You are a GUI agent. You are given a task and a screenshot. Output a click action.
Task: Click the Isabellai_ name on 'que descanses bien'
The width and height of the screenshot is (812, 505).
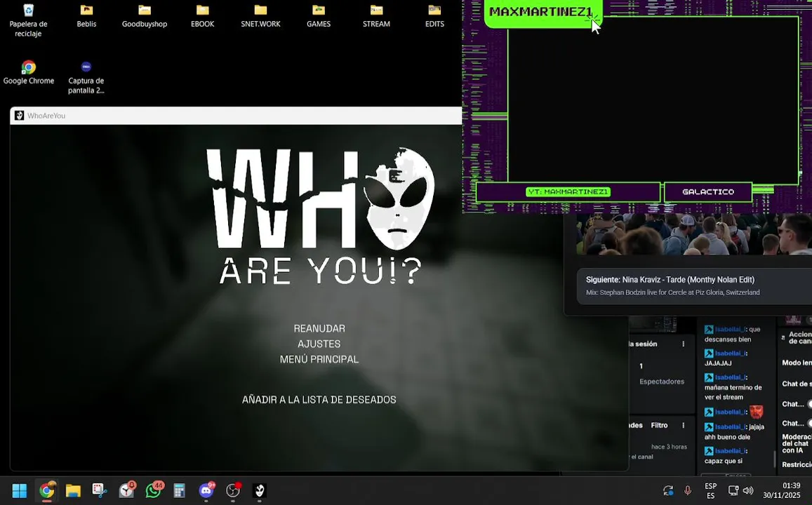730,330
